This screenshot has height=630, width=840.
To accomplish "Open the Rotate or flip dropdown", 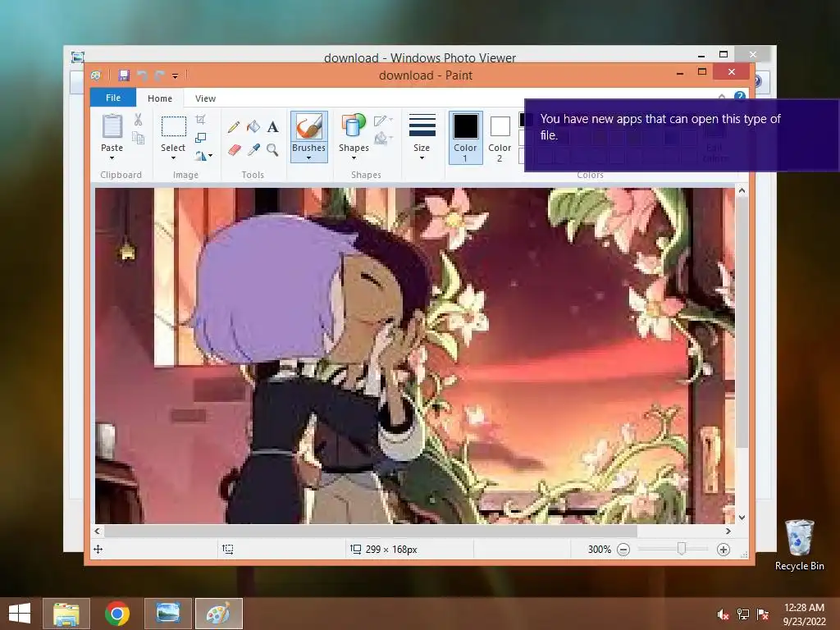I will click(x=203, y=156).
